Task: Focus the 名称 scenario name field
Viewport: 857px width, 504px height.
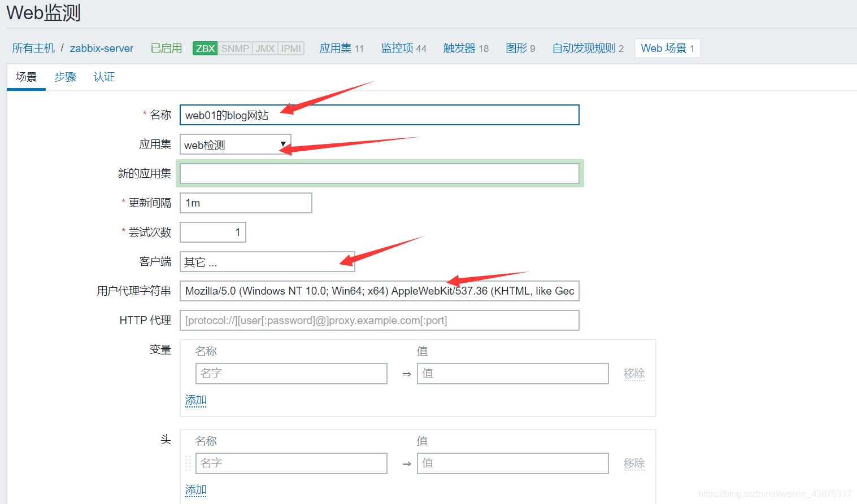Action: tap(380, 115)
